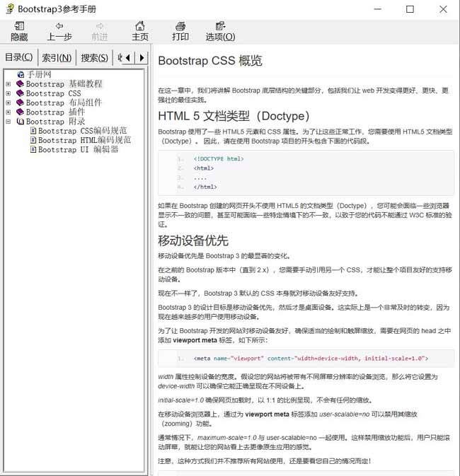Click the closing </html> code line
The width and height of the screenshot is (460, 476).
205,187
